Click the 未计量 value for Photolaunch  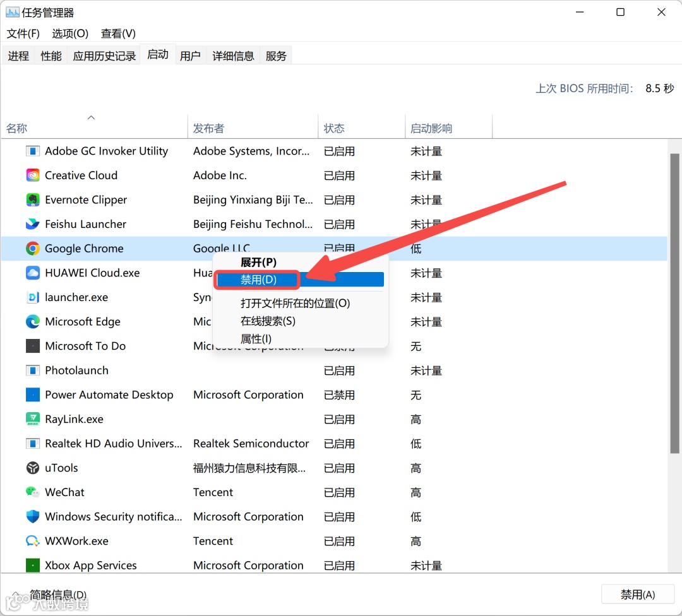[x=426, y=370]
